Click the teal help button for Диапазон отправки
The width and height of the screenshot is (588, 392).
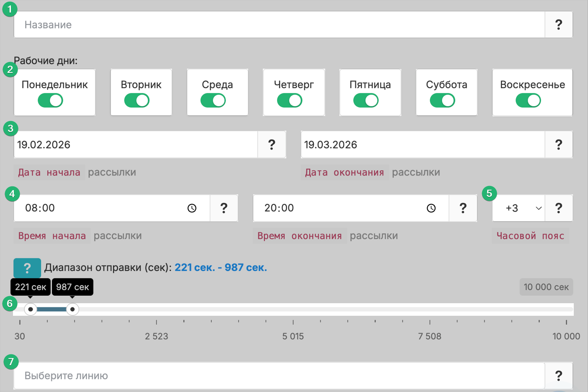[x=27, y=268]
